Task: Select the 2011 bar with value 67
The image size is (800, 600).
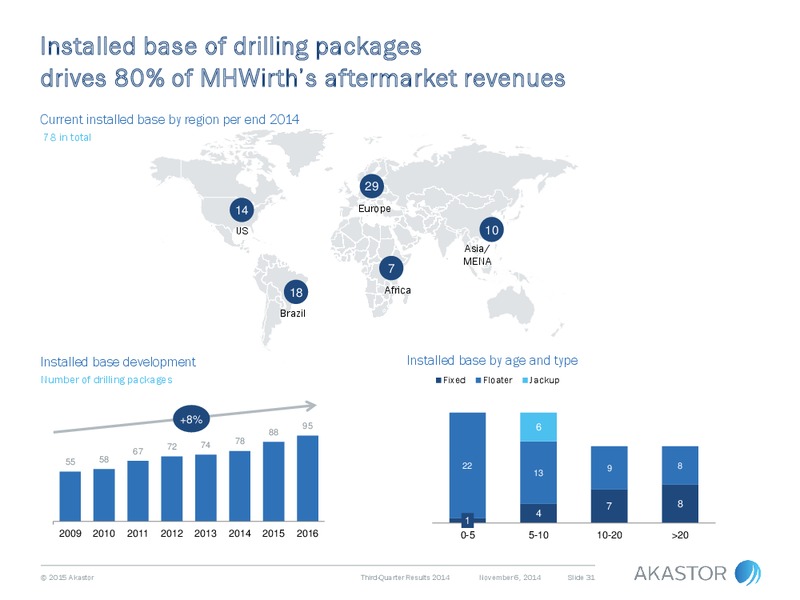Action: coord(138,491)
